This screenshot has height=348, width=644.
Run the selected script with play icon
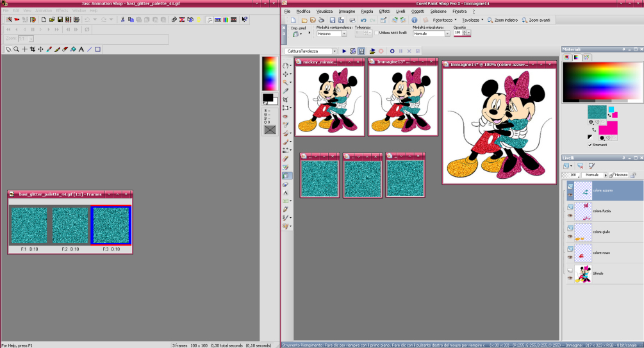pos(344,51)
